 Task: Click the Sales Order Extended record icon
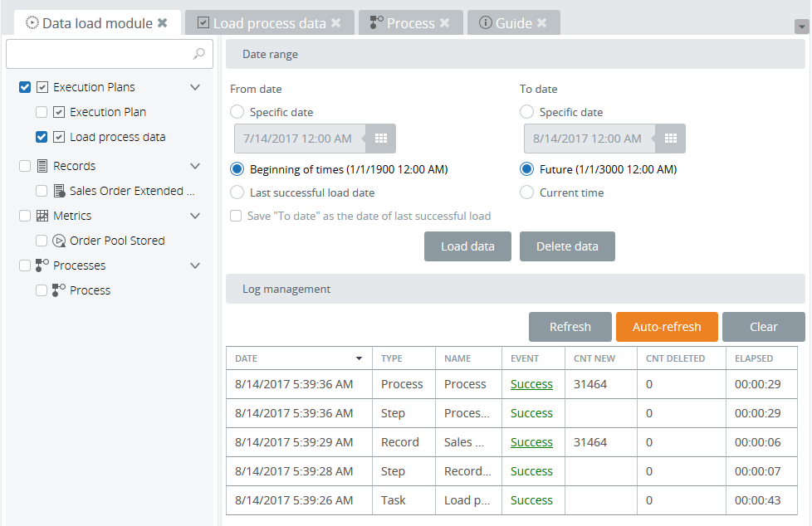pos(59,191)
